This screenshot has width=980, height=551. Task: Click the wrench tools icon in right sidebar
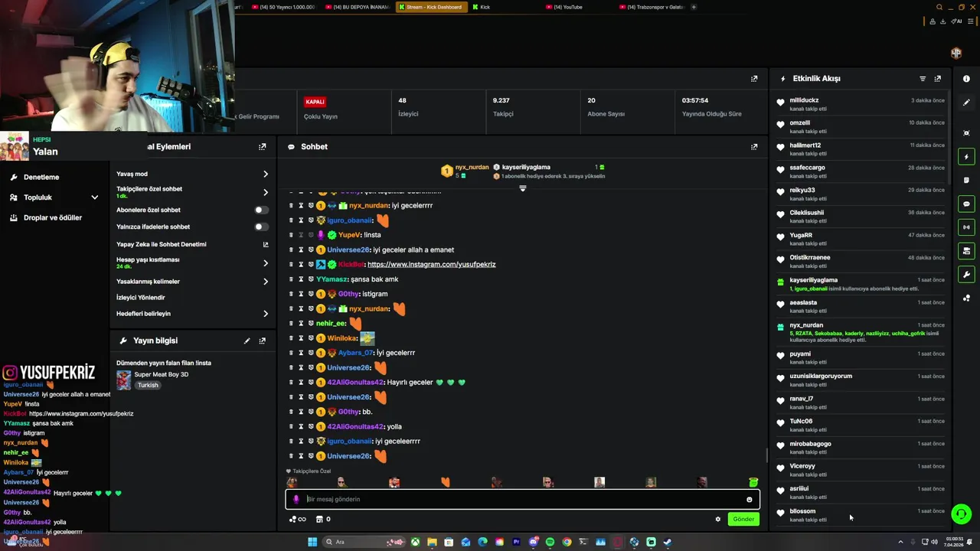pyautogui.click(x=966, y=275)
